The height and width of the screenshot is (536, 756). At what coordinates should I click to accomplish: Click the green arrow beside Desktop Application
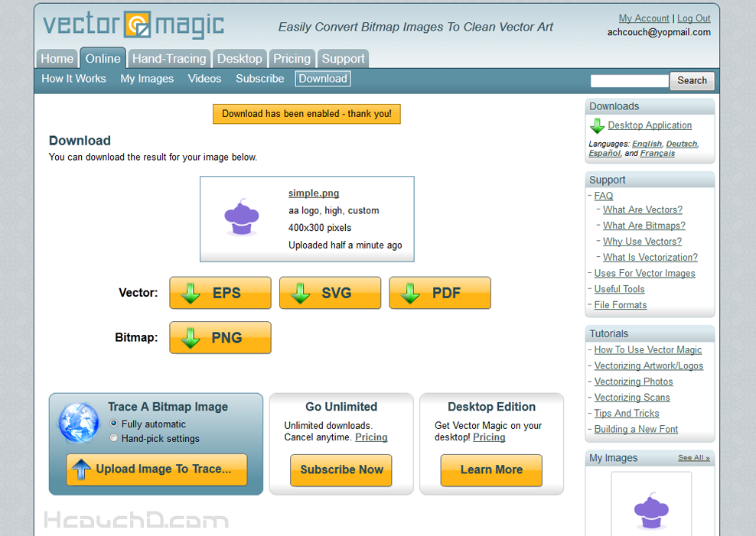(598, 126)
